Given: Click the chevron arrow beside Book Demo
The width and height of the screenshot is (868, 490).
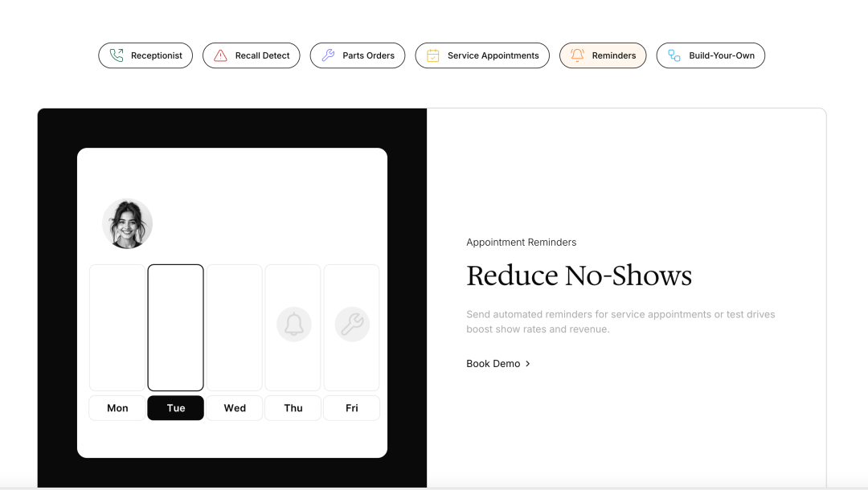Looking at the screenshot, I should point(528,364).
